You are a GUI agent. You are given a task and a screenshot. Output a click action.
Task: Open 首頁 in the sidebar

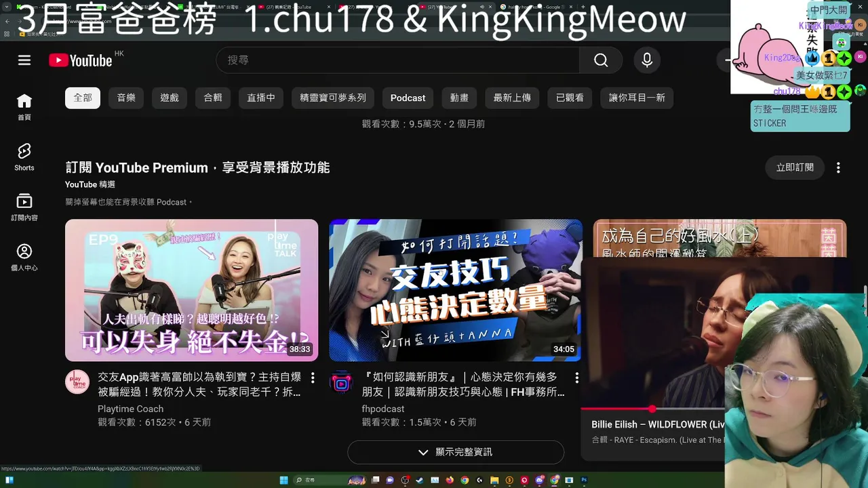tap(24, 107)
